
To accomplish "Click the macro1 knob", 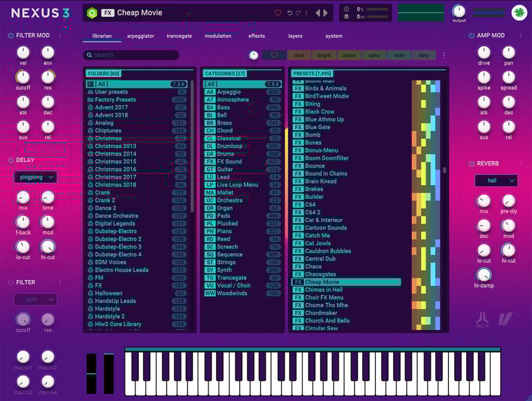I will coord(23,357).
